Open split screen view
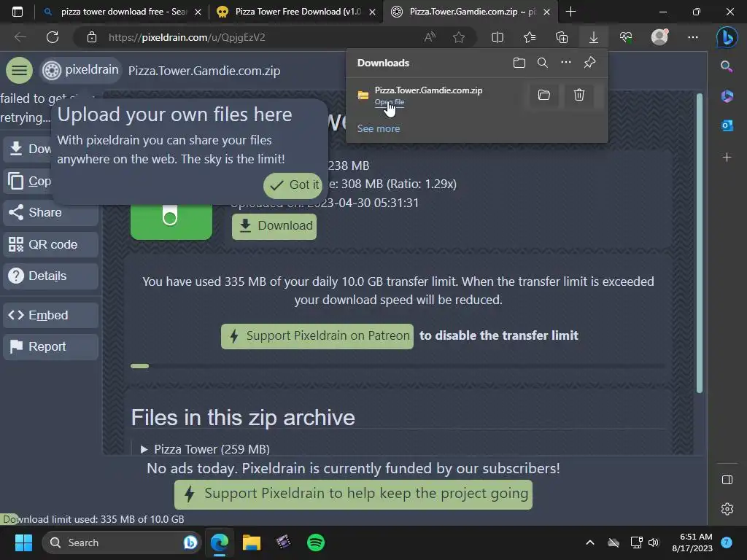The width and height of the screenshot is (747, 560). tap(498, 37)
